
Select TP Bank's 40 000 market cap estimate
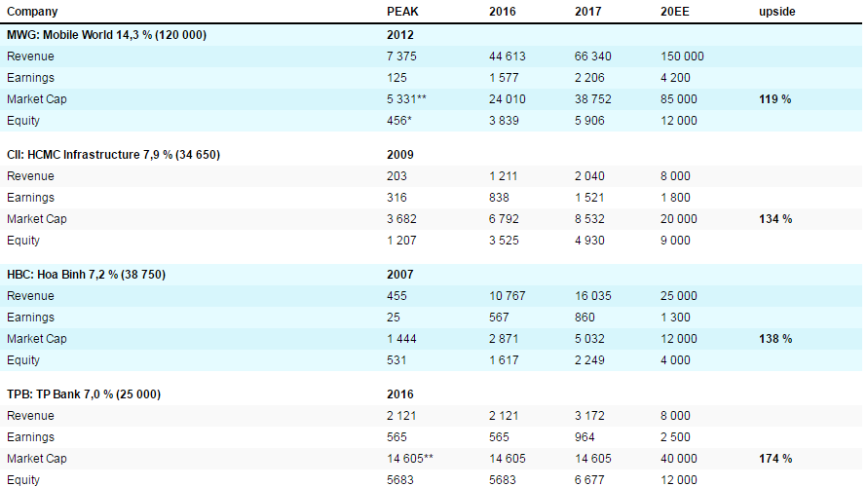pyautogui.click(x=678, y=459)
